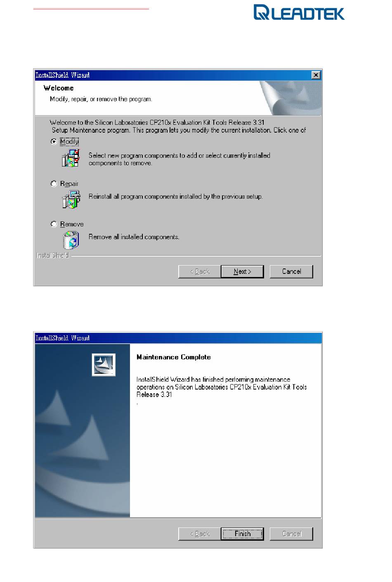Click the blue sail artwork side panel
The width and height of the screenshot is (392, 582).
(83, 430)
